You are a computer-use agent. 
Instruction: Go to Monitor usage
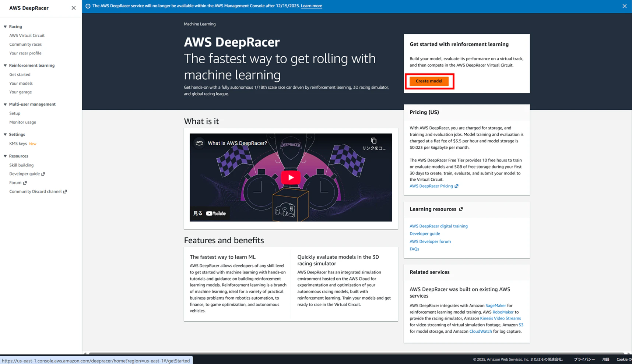(22, 122)
